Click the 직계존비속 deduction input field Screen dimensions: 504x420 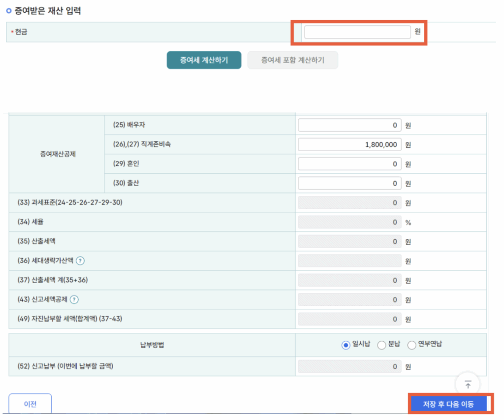click(x=349, y=145)
